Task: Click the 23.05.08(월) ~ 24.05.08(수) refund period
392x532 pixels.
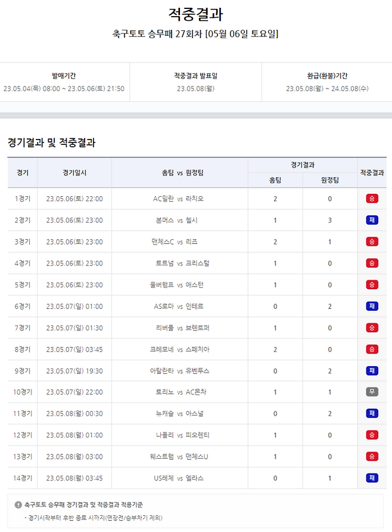Action: click(x=327, y=88)
